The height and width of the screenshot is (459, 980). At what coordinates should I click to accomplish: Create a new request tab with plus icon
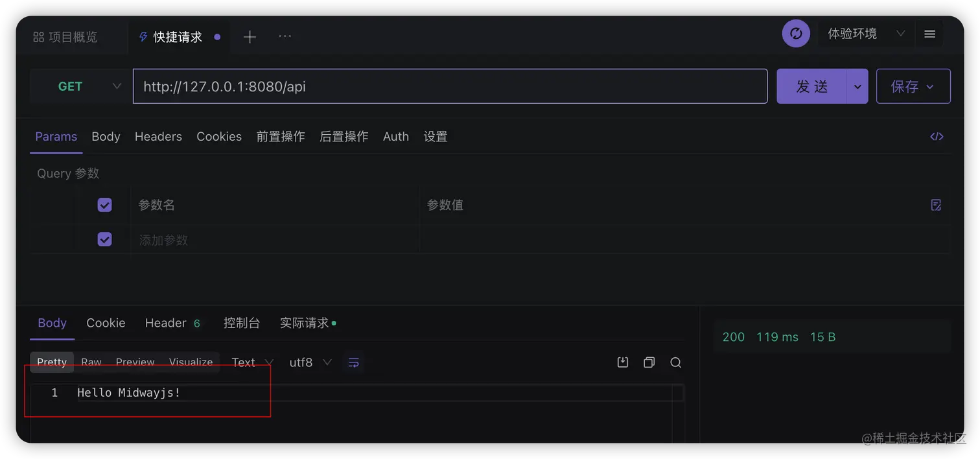[x=250, y=36]
